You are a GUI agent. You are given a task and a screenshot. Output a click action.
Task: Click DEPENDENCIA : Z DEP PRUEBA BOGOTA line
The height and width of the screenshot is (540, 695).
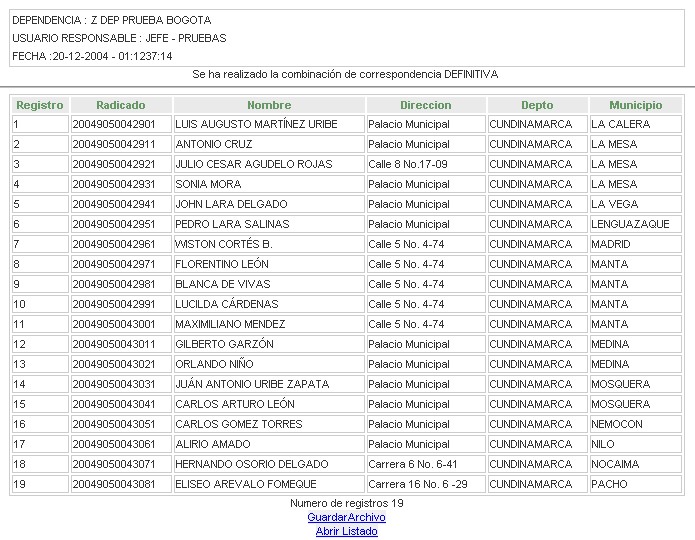112,20
